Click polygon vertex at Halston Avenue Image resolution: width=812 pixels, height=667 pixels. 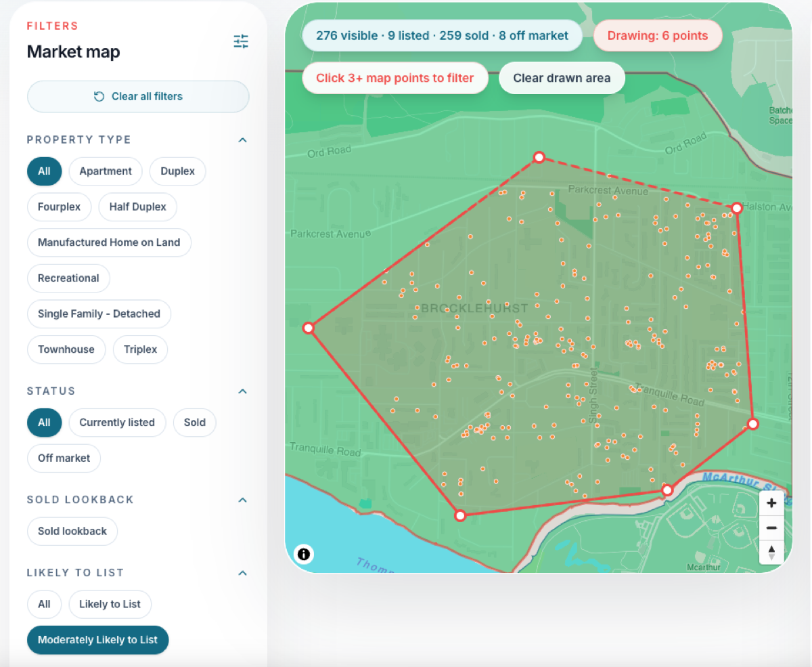[x=737, y=208]
